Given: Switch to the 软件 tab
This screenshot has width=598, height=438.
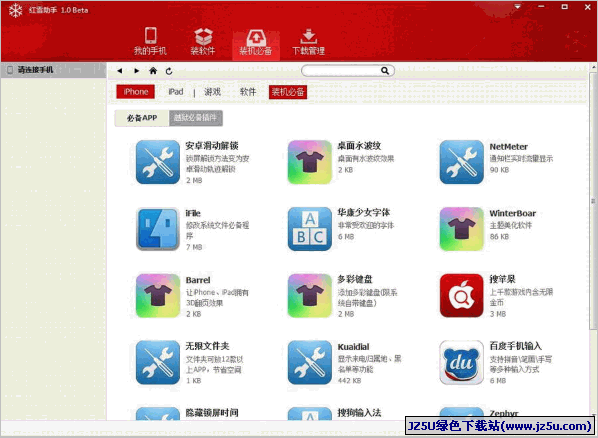Looking at the screenshot, I should (x=248, y=92).
